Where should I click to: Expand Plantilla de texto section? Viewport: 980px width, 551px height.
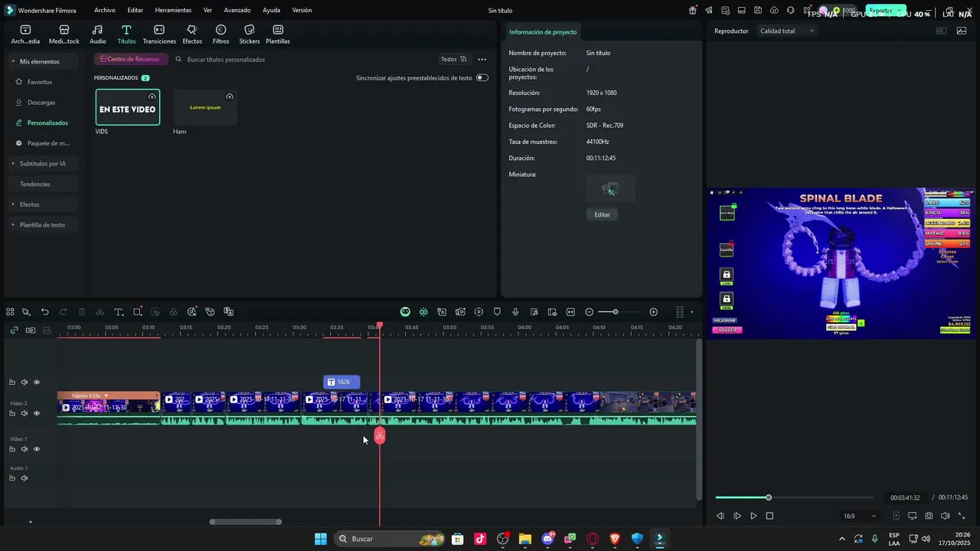click(42, 225)
